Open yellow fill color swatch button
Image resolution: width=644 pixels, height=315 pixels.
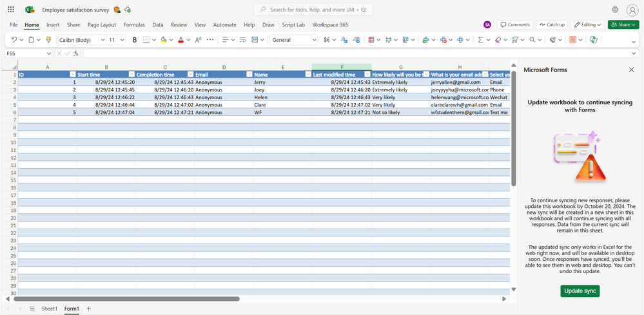point(164,40)
